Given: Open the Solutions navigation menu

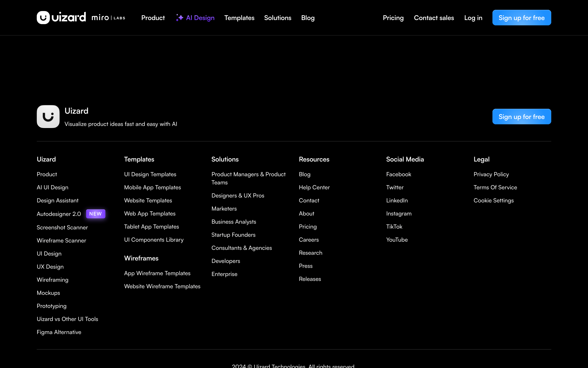Looking at the screenshot, I should 278,18.
